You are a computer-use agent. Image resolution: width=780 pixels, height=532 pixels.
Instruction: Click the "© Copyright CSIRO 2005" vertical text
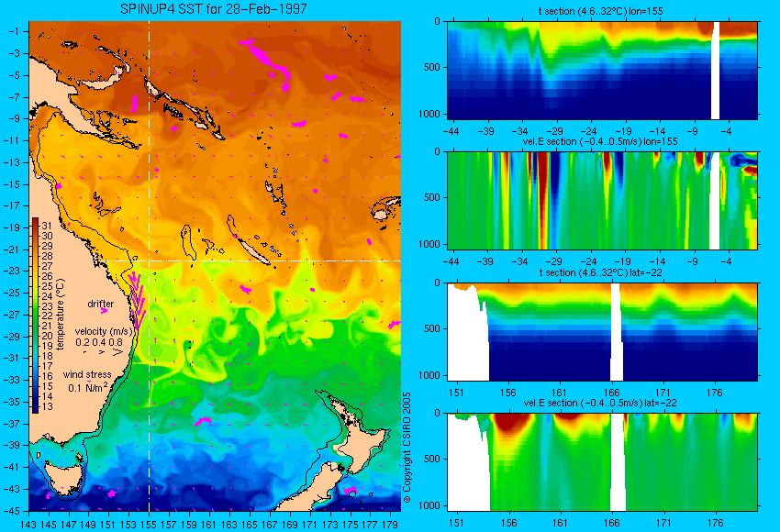[407, 448]
